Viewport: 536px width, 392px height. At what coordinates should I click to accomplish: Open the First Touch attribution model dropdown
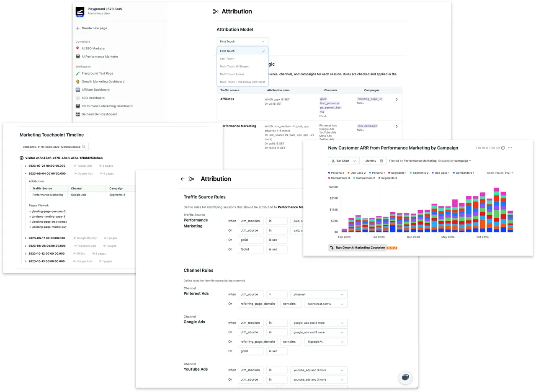point(242,41)
